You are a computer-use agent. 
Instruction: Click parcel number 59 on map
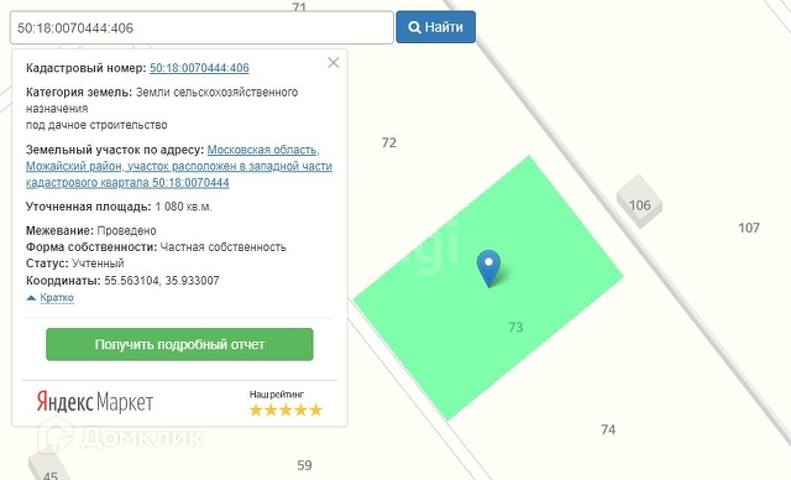[x=304, y=465]
